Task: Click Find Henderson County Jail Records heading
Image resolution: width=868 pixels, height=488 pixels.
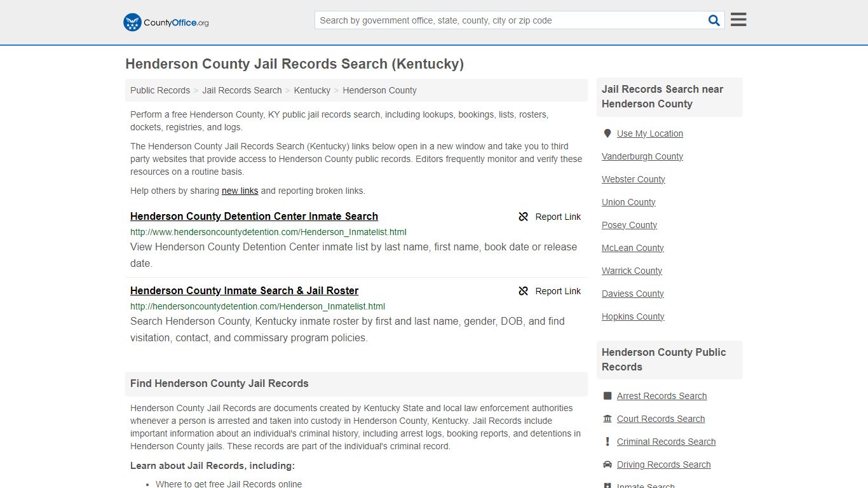Action: (x=219, y=384)
